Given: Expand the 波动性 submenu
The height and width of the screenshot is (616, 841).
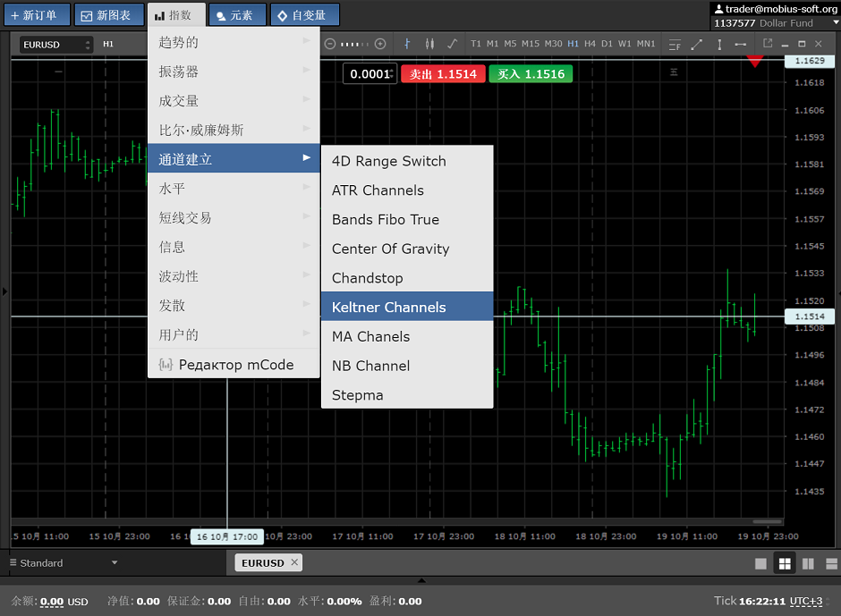Looking at the screenshot, I should (234, 276).
